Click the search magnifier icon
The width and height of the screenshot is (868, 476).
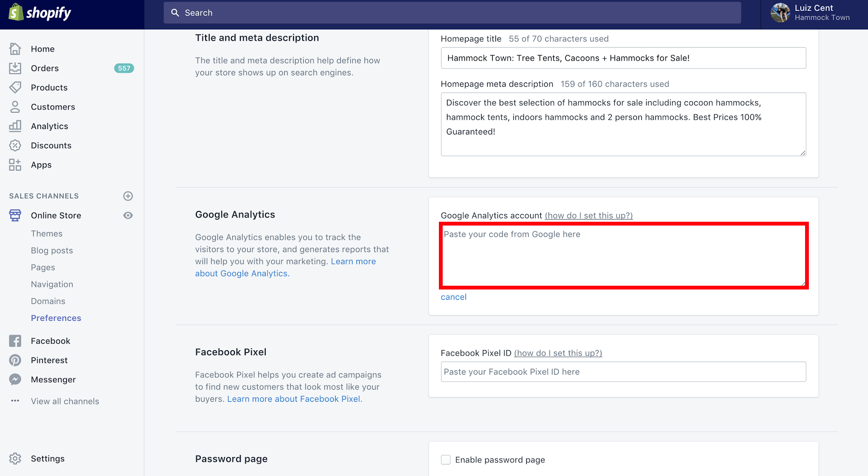pyautogui.click(x=175, y=12)
